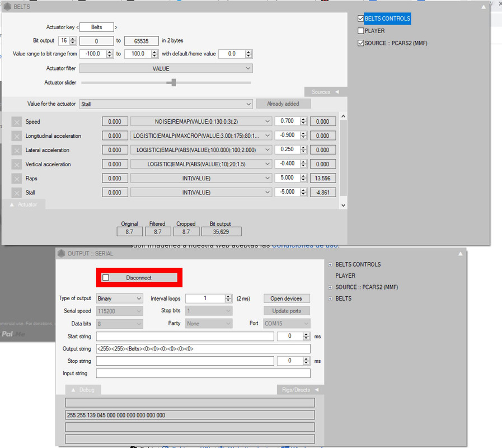Screen dimensions: 502x448
Task: Go to next actuator key arrow
Action: (x=116, y=27)
